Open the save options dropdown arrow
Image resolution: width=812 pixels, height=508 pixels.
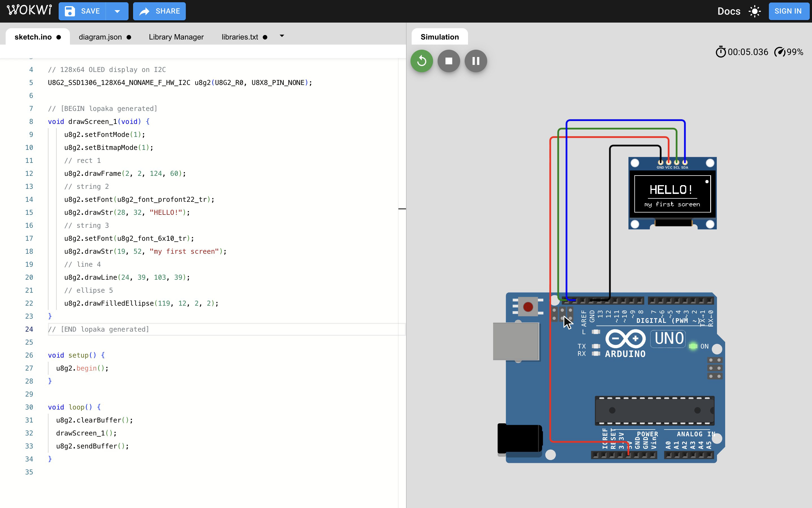[117, 11]
